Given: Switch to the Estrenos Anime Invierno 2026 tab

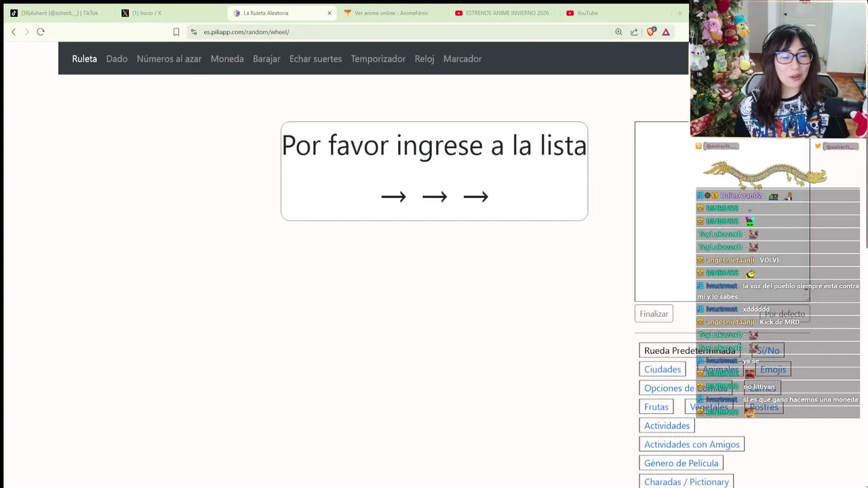Looking at the screenshot, I should pos(503,13).
